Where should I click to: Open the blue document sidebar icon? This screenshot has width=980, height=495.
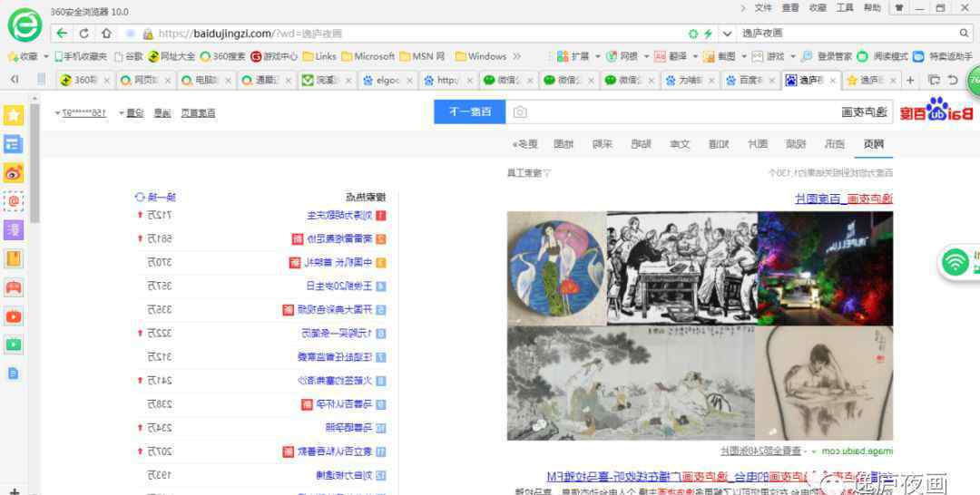(x=14, y=374)
